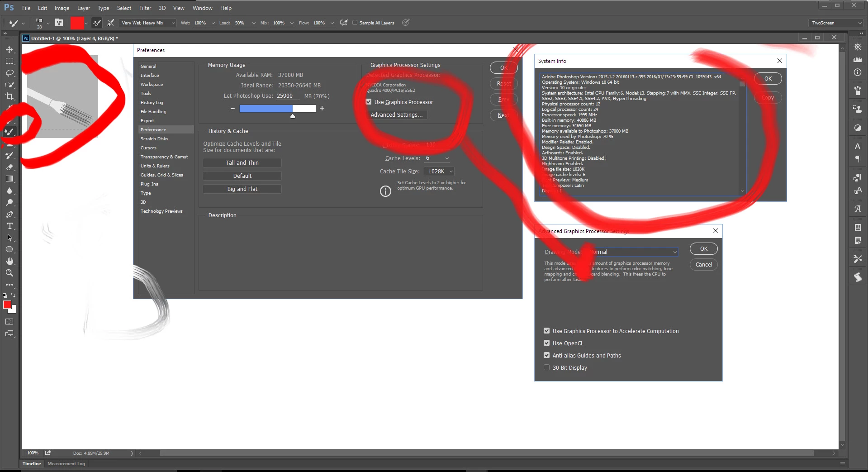Select the Rectangular Marquee tool

[x=9, y=61]
